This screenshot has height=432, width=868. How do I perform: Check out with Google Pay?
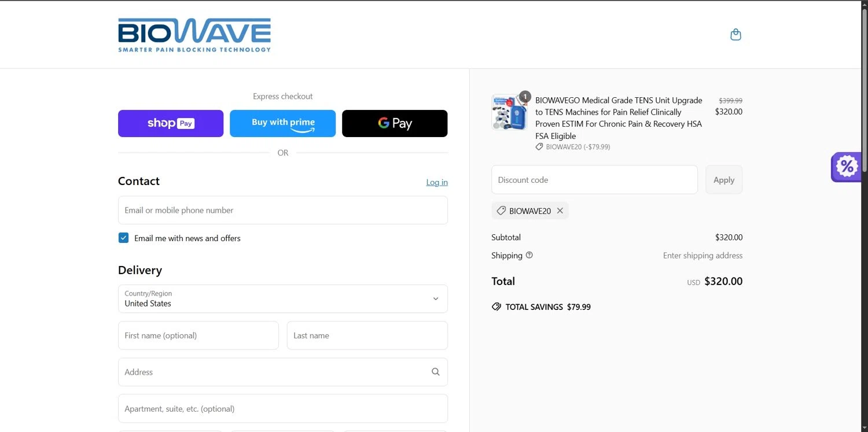(x=395, y=123)
